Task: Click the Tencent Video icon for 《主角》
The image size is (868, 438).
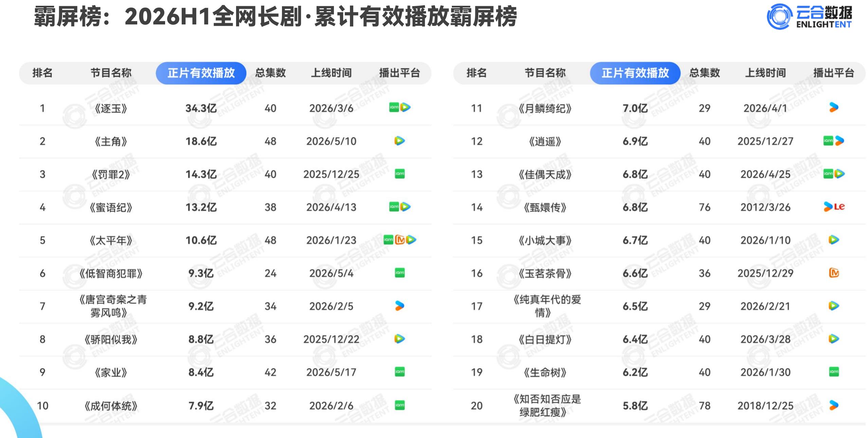Action: click(400, 141)
